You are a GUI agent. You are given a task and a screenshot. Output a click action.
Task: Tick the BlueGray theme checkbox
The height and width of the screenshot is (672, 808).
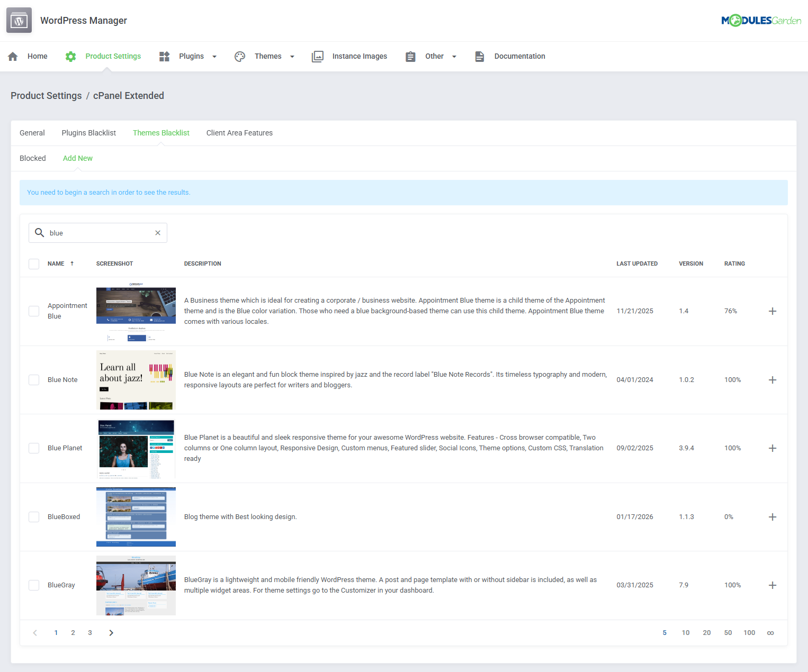coord(34,585)
